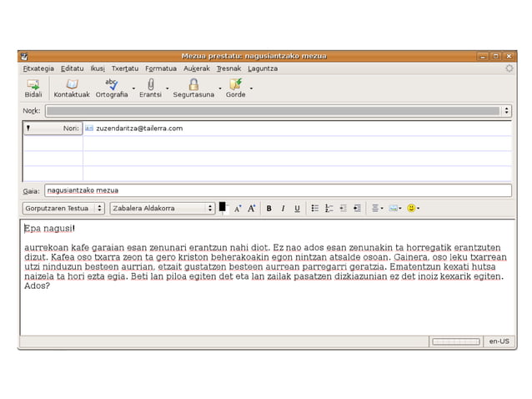This screenshot has width=532, height=399.
Task: Apply a bulleted list
Action: click(x=314, y=208)
